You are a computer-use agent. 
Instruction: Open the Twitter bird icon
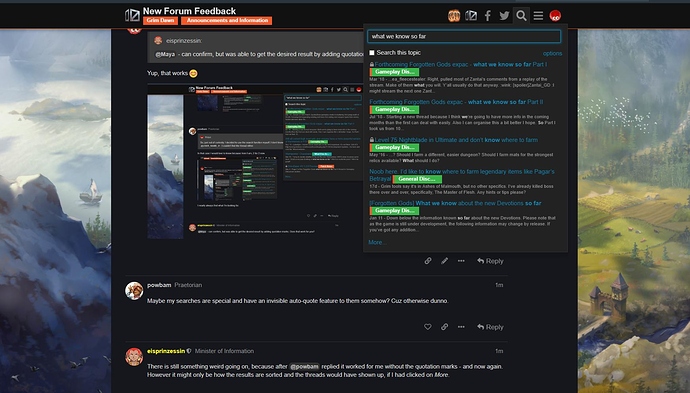click(x=504, y=16)
